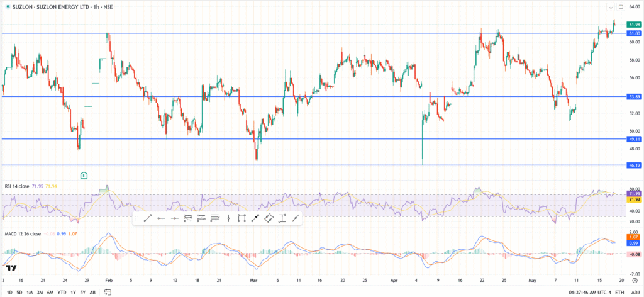Set the range to 6M
The height and width of the screenshot is (297, 644).
click(x=49, y=293)
